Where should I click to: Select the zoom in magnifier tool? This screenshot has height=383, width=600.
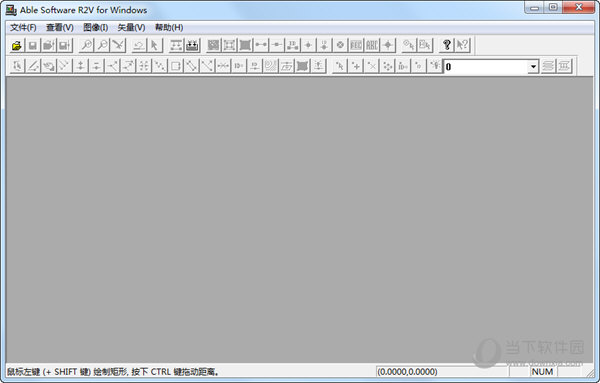click(86, 46)
